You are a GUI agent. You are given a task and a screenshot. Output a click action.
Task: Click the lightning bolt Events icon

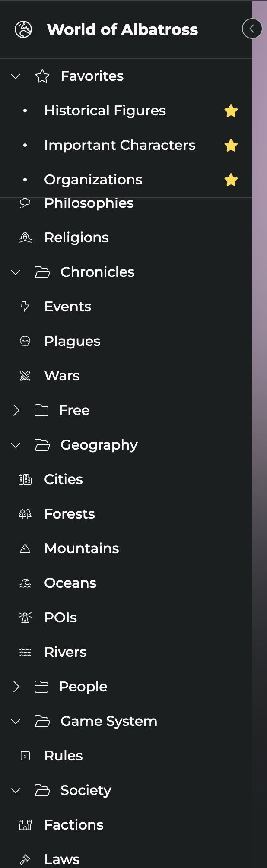25,307
